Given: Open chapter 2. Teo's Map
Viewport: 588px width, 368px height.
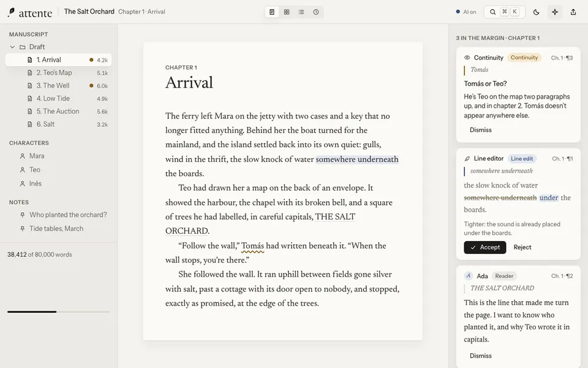Looking at the screenshot, I should pos(59,73).
